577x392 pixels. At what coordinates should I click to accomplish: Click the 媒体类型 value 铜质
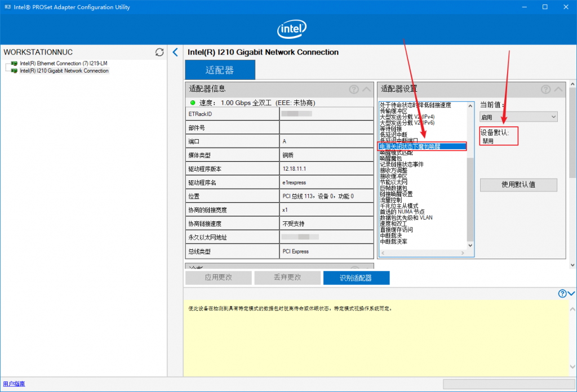pyautogui.click(x=288, y=155)
